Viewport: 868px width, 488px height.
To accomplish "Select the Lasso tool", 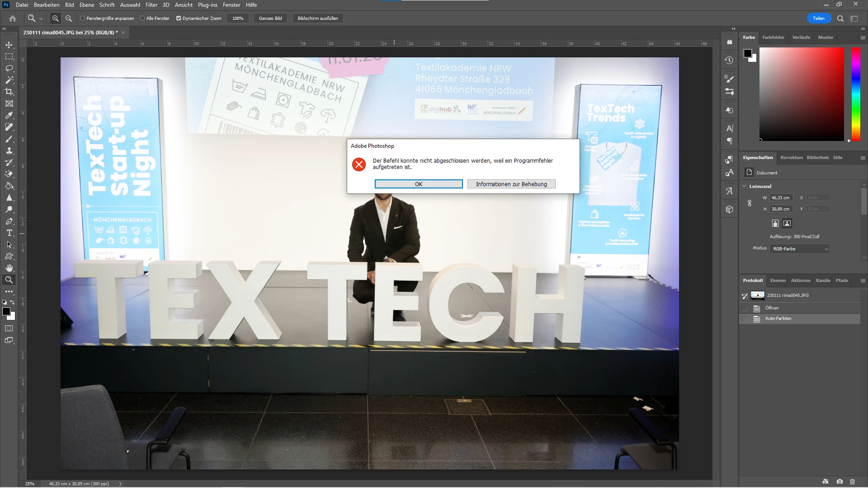I will 9,68.
